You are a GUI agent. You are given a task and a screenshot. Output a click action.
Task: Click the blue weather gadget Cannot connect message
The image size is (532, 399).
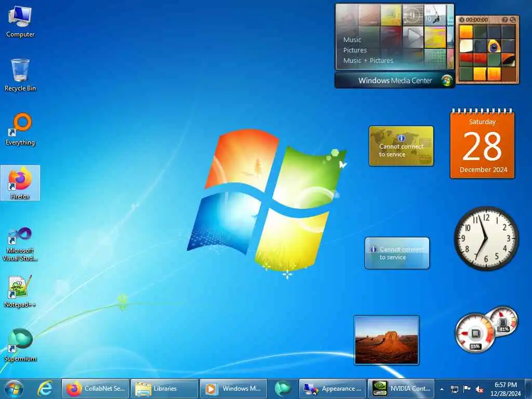tap(402, 253)
